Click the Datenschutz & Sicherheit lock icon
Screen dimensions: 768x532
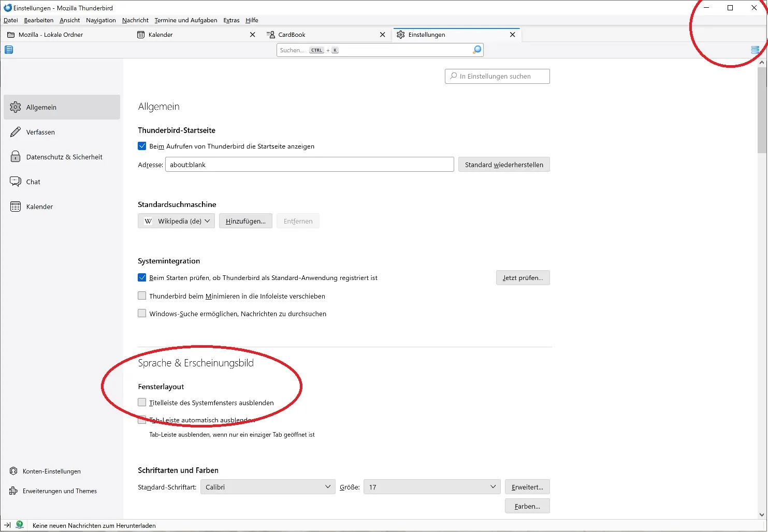[x=16, y=157]
